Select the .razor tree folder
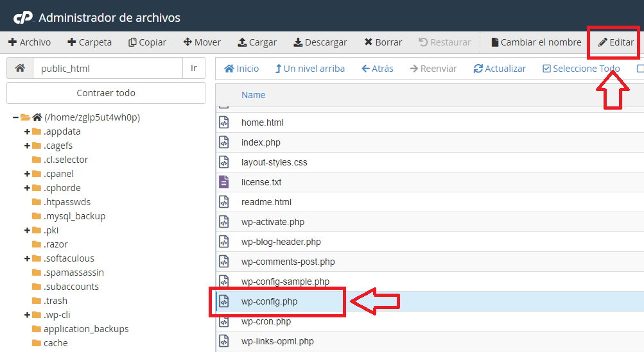Screen dimensions: 644x352 point(55,244)
